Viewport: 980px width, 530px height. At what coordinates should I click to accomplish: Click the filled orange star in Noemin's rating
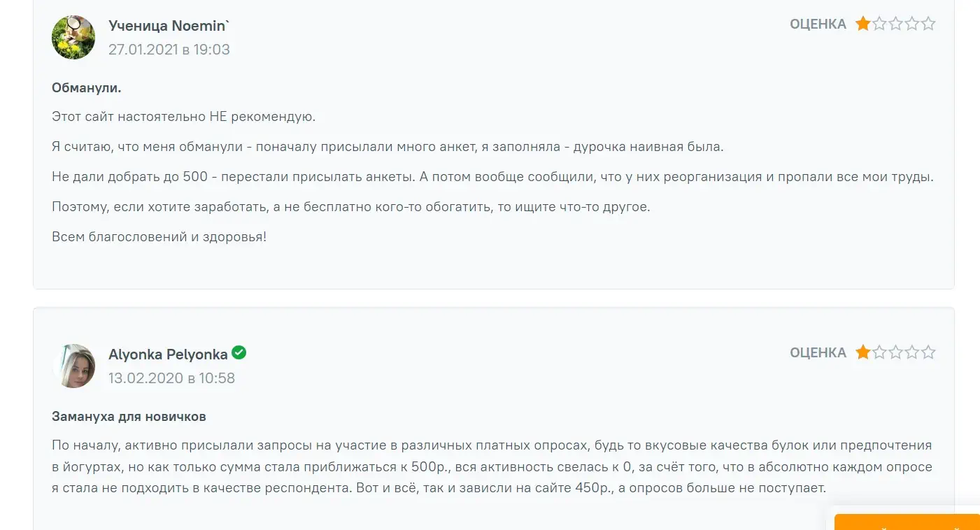click(863, 24)
